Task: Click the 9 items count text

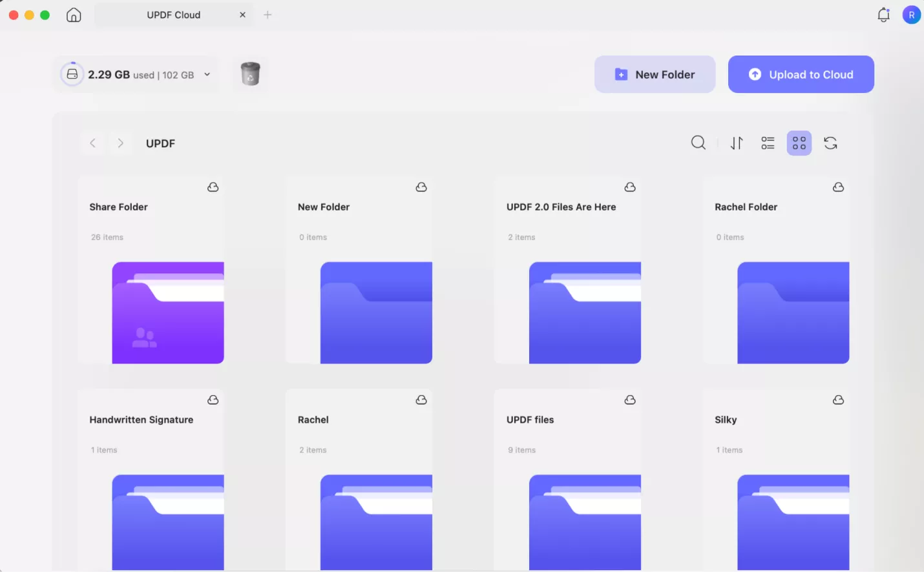Action: coord(521,450)
